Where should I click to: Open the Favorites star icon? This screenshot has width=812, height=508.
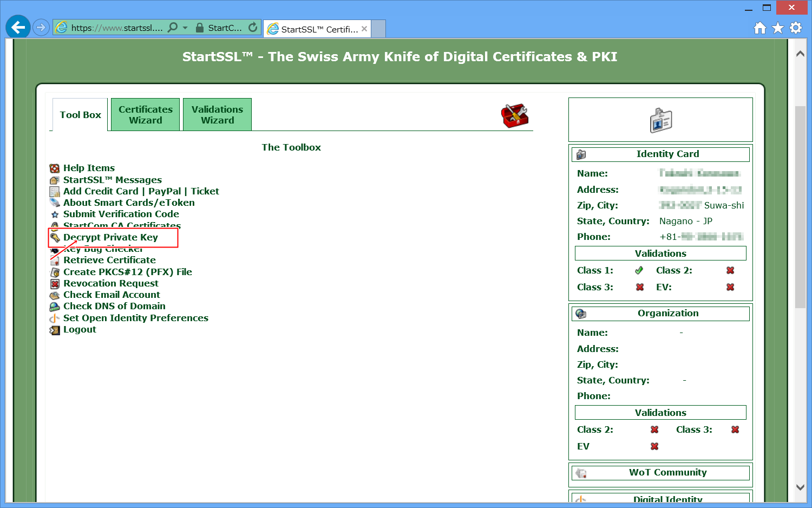pos(778,28)
